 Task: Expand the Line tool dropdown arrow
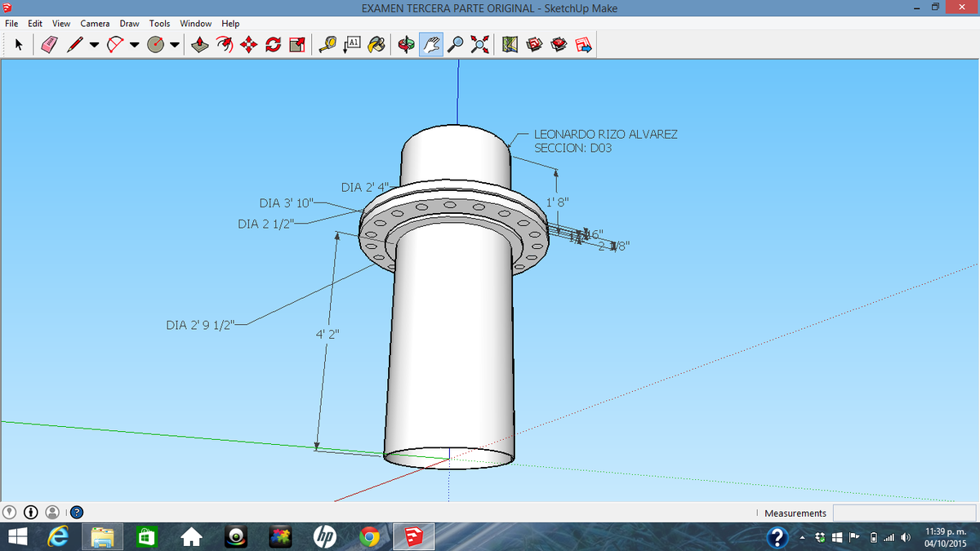point(94,45)
